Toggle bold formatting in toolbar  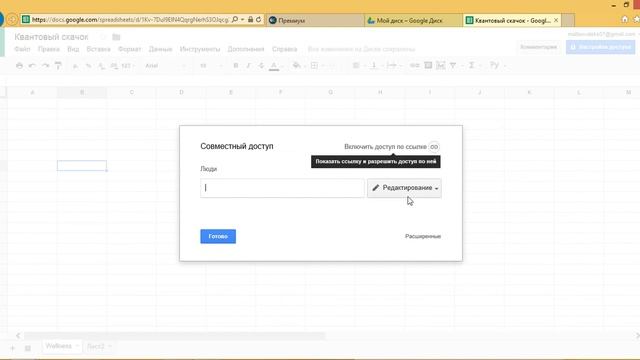click(236, 66)
